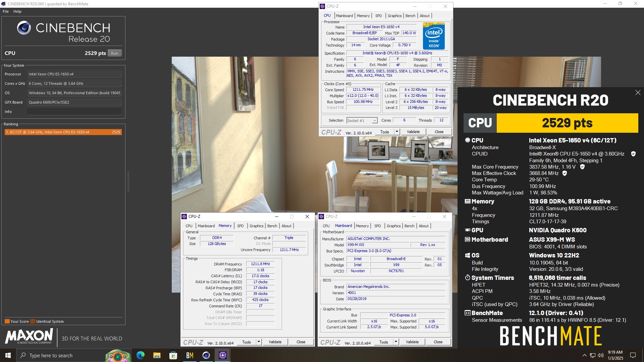
Task: Click the GPU icon in BenchMate panel
Action: click(x=468, y=230)
